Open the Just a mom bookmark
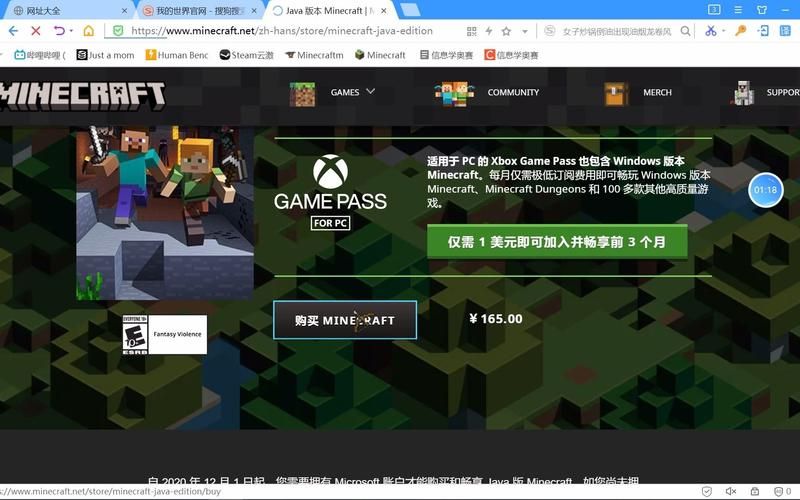This screenshot has height=500, width=800. pyautogui.click(x=106, y=55)
